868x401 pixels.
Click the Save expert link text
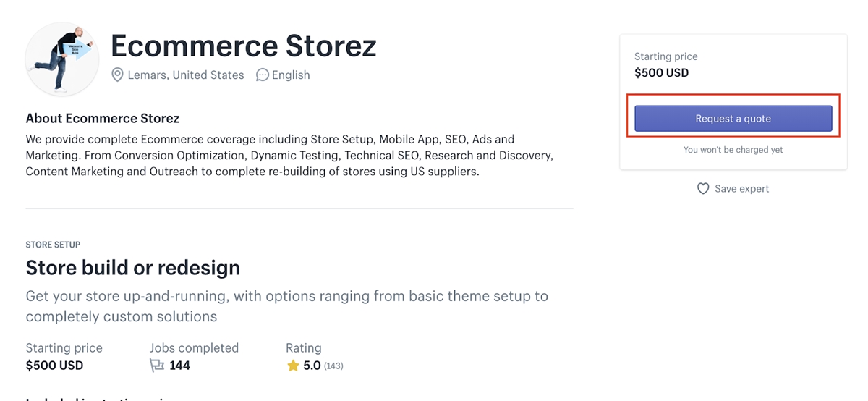(x=741, y=189)
